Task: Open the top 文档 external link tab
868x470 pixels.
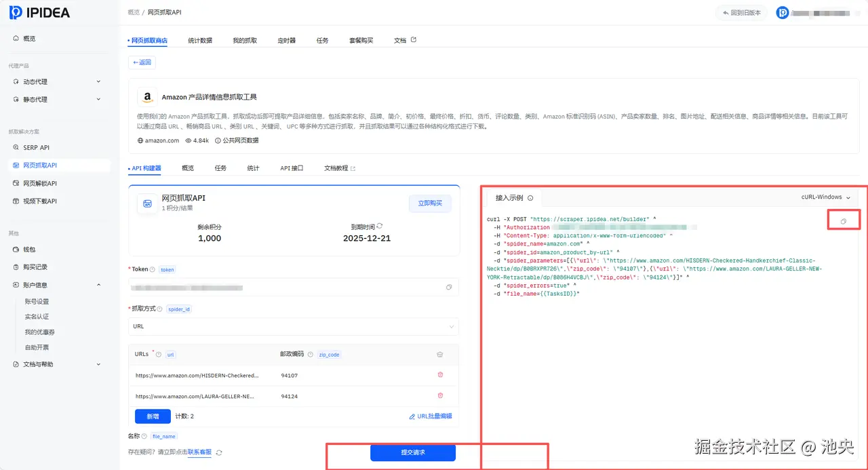Action: (405, 40)
